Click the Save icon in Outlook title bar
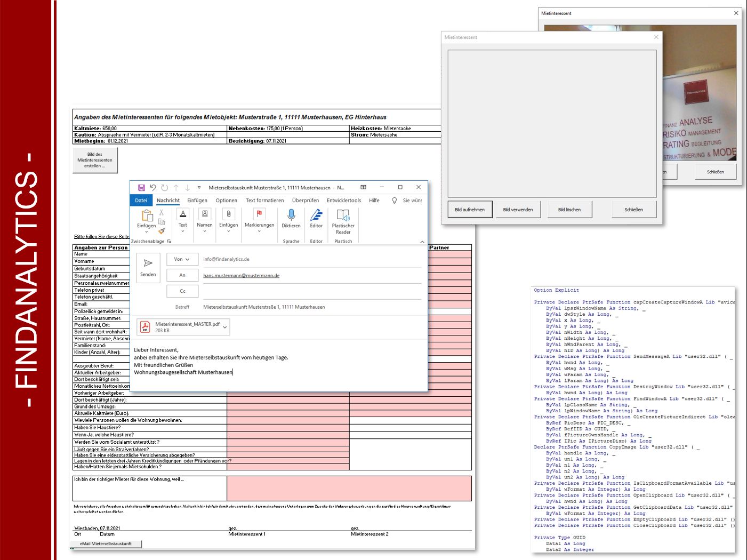 141,188
